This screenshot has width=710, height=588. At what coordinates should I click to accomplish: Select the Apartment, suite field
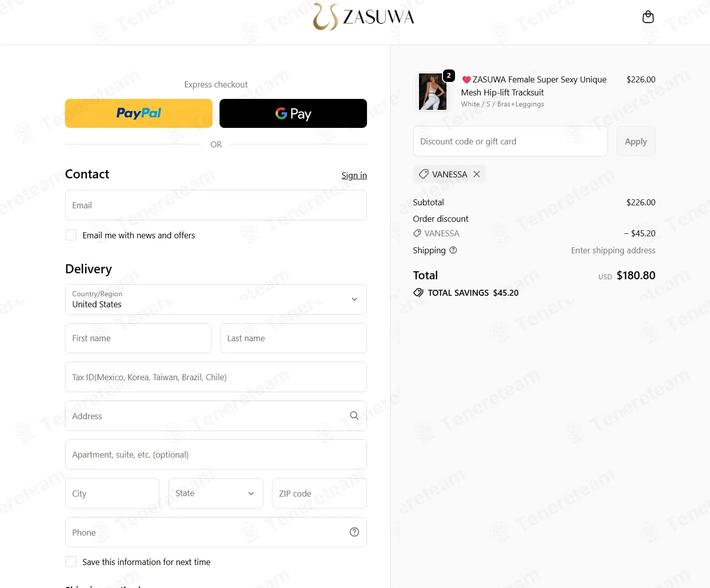(x=216, y=454)
